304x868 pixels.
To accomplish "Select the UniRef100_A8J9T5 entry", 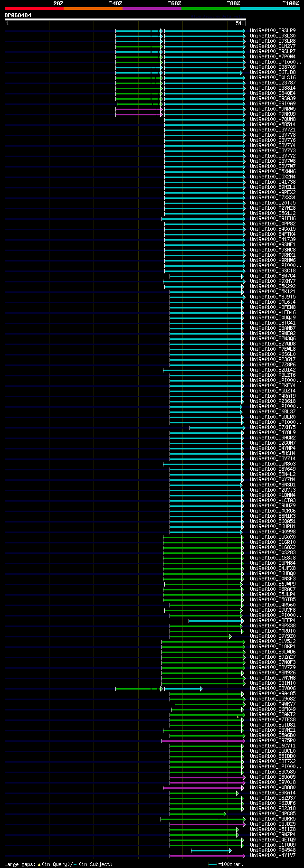I will pos(273,297).
